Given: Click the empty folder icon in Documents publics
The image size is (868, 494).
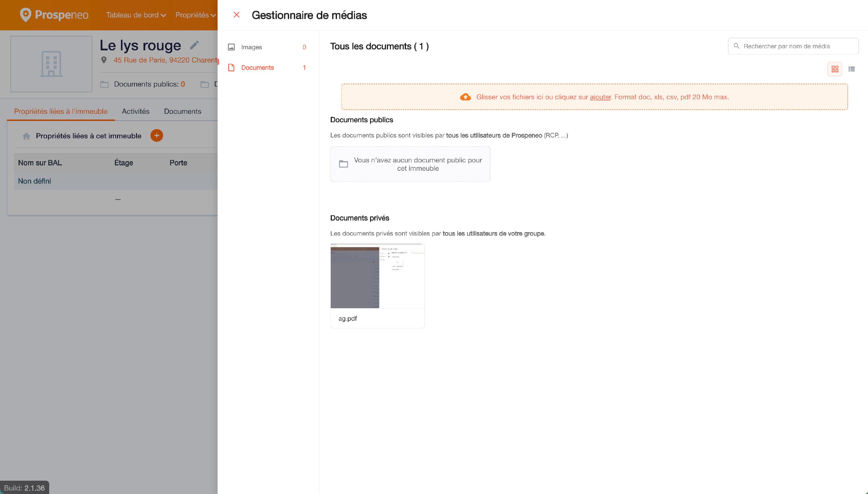Looking at the screenshot, I should point(343,164).
